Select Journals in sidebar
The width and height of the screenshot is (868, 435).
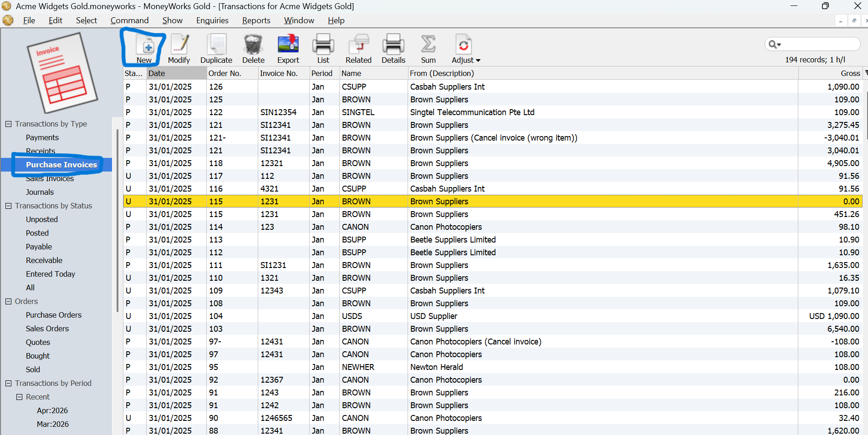[40, 192]
